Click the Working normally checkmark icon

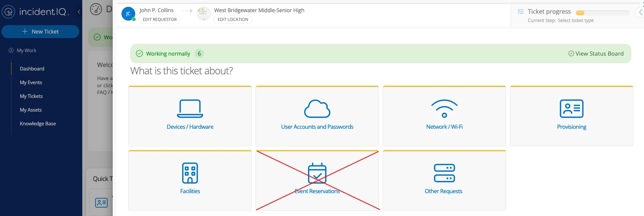139,54
